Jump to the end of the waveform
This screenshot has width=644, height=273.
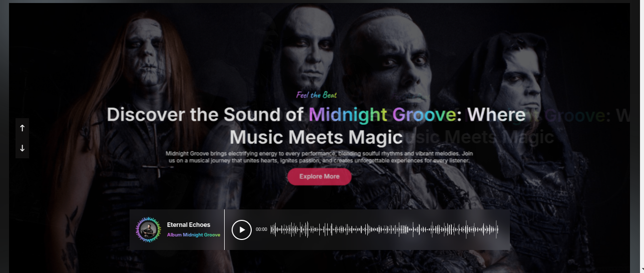point(497,229)
